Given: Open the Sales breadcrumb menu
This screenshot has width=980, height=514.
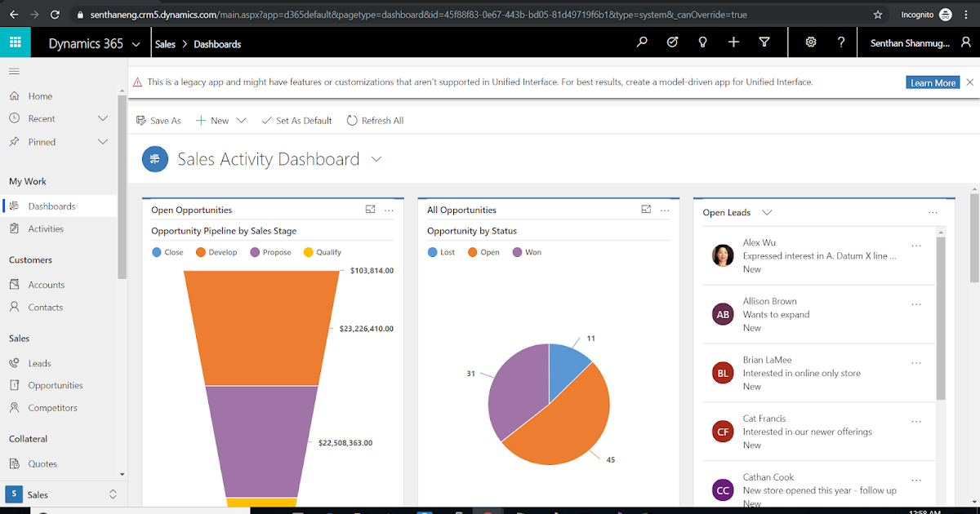Looking at the screenshot, I should (x=165, y=45).
